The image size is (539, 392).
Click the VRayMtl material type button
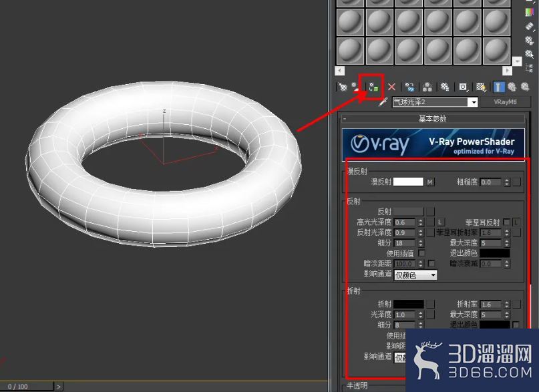click(x=505, y=102)
